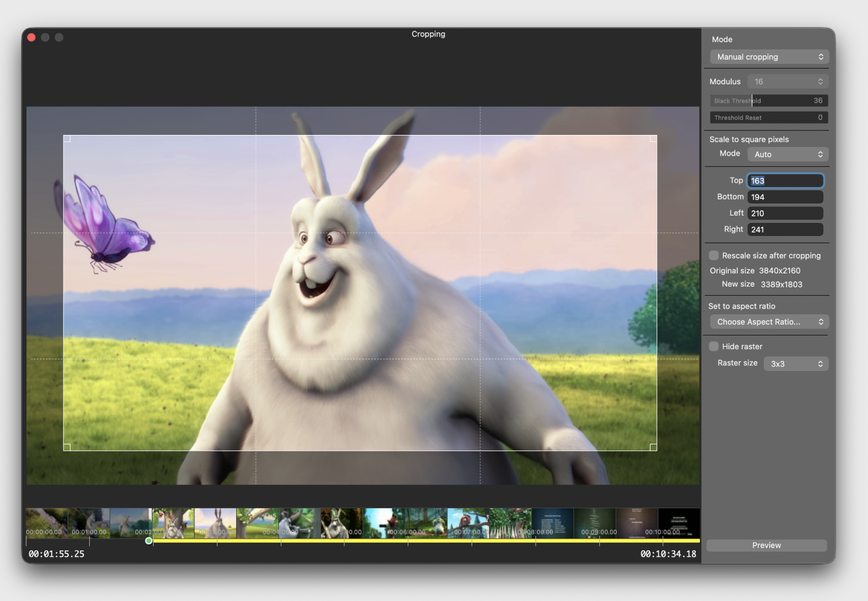This screenshot has width=868, height=601.
Task: Click the top-left crop rectangle handle
Action: coord(67,139)
